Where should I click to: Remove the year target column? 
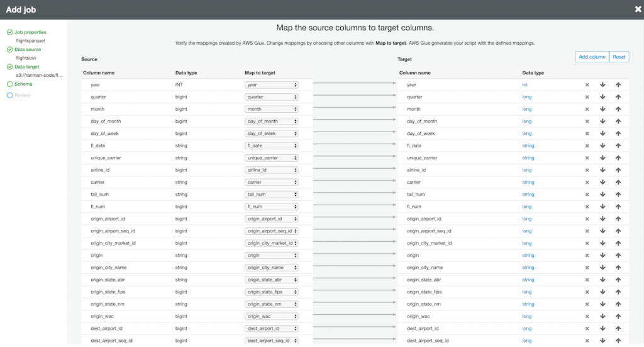[x=587, y=84]
